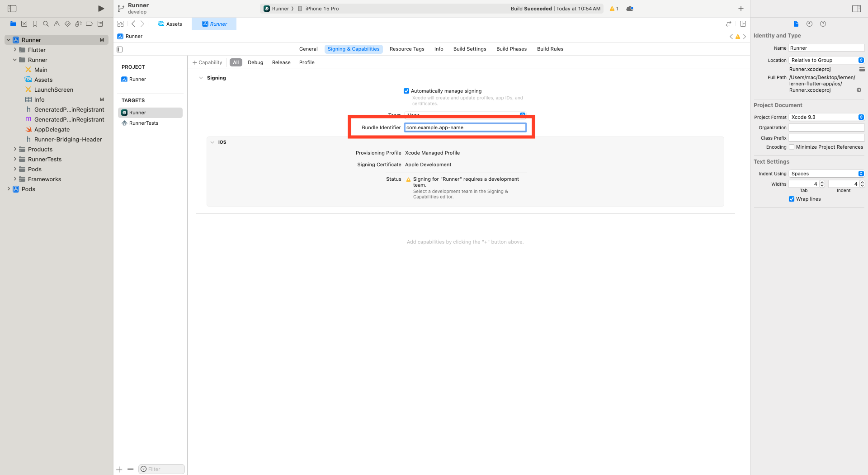Expand the Products folder
The image size is (868, 475).
point(15,149)
